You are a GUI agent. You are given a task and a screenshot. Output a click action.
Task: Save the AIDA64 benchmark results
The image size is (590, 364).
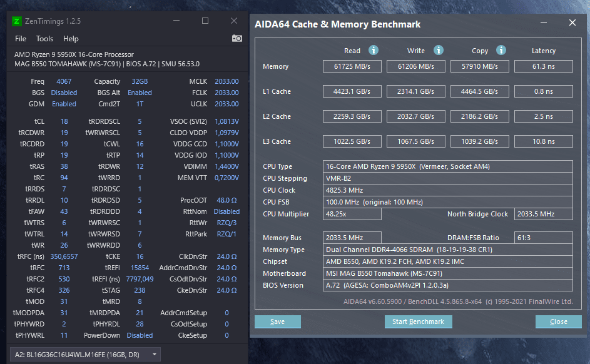click(x=278, y=321)
